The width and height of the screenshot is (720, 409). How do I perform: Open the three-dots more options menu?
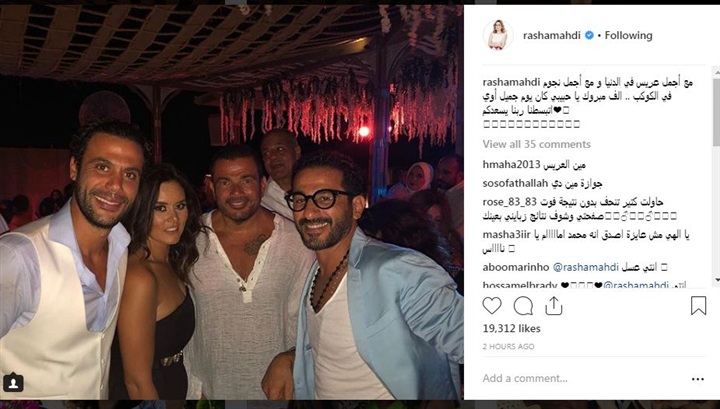coord(698,379)
